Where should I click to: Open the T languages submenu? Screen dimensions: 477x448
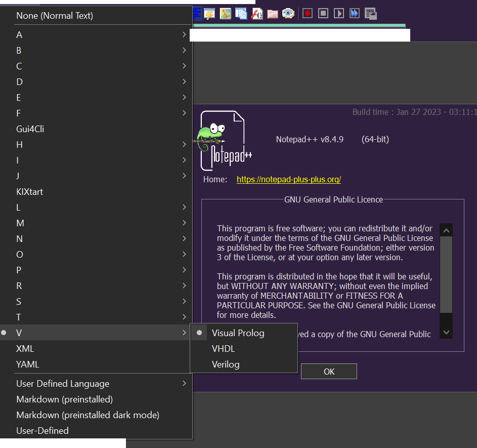(x=96, y=317)
